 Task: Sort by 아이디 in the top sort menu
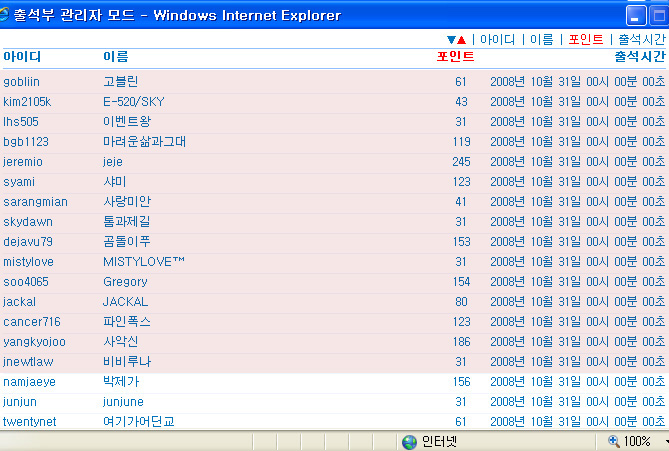(497, 40)
